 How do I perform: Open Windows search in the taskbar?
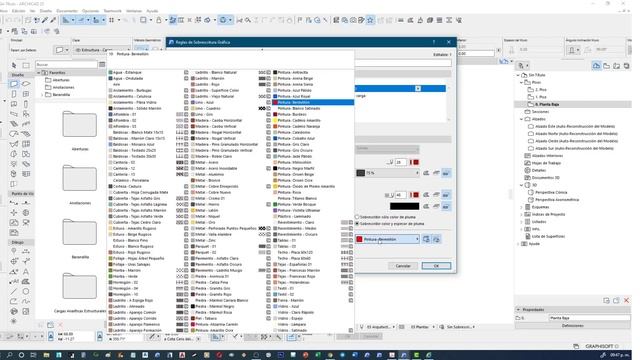9,355
